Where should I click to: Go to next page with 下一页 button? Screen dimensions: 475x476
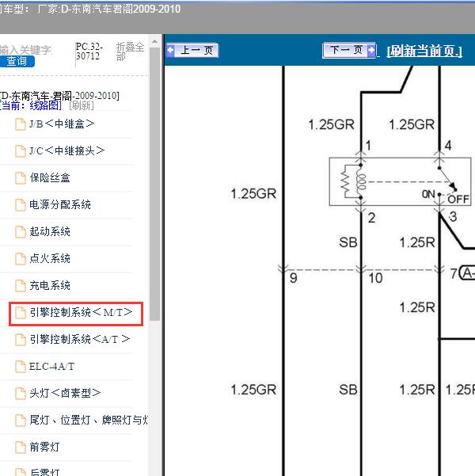(349, 50)
